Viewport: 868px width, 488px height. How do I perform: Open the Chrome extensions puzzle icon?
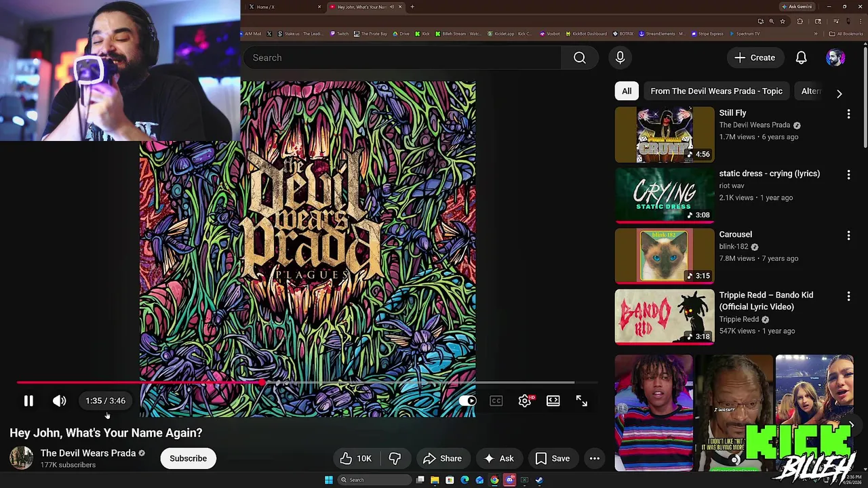pyautogui.click(x=800, y=21)
